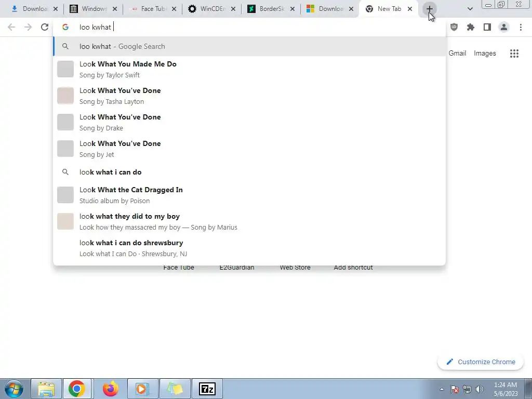
Task: Close the New Tab tab
Action: point(410,9)
